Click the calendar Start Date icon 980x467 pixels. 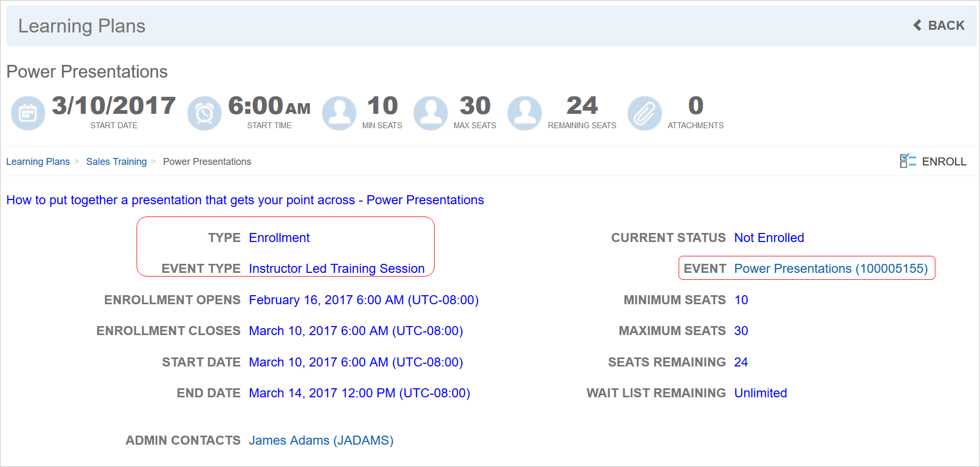point(28,113)
